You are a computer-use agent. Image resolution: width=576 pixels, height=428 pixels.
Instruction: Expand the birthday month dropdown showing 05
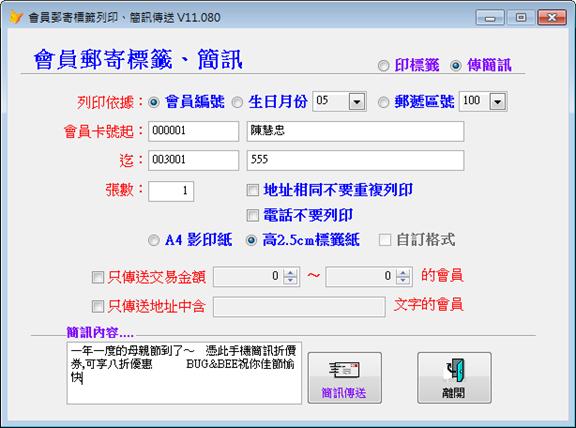tap(357, 101)
